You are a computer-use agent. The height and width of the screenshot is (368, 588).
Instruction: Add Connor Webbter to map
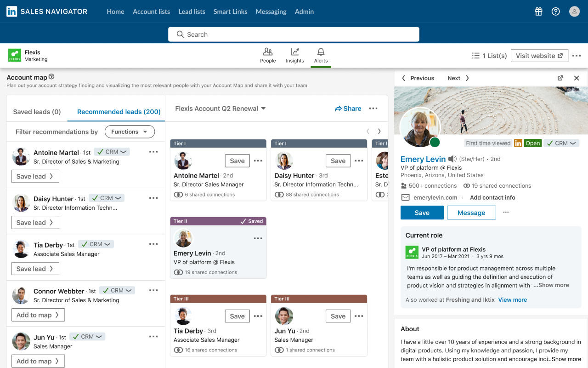point(38,315)
